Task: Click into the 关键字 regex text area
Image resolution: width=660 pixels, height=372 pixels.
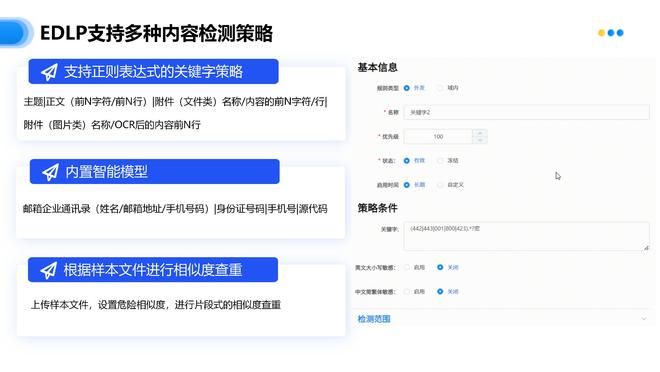Action: click(526, 236)
